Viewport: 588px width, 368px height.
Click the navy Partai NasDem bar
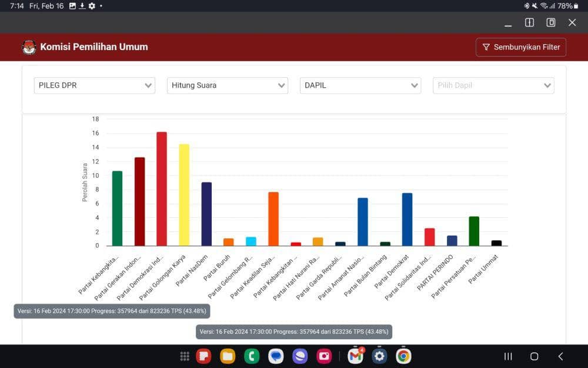coord(206,214)
